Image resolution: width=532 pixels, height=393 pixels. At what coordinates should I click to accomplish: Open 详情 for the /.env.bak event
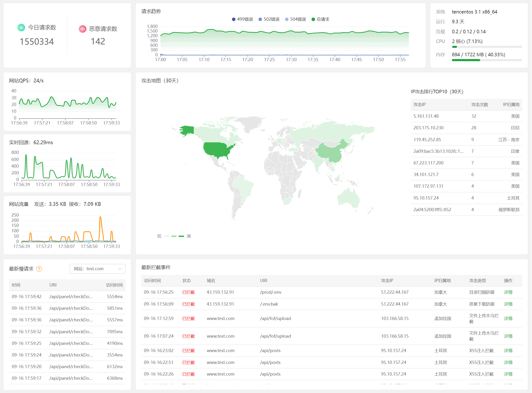(509, 304)
